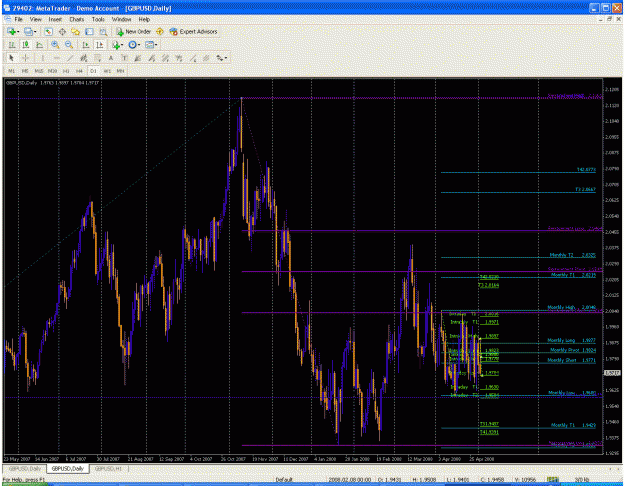Select the arrow cursor tool
625x486 pixels.
click(11, 58)
